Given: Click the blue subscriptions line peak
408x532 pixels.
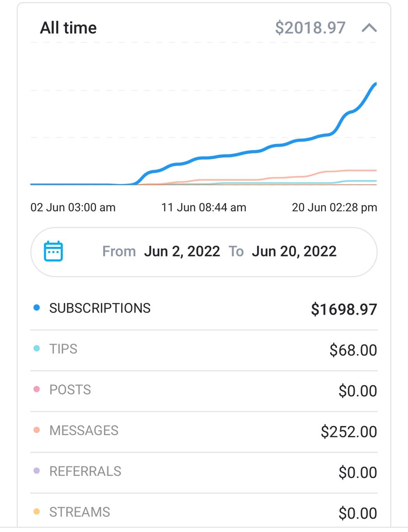Looking at the screenshot, I should [375, 84].
